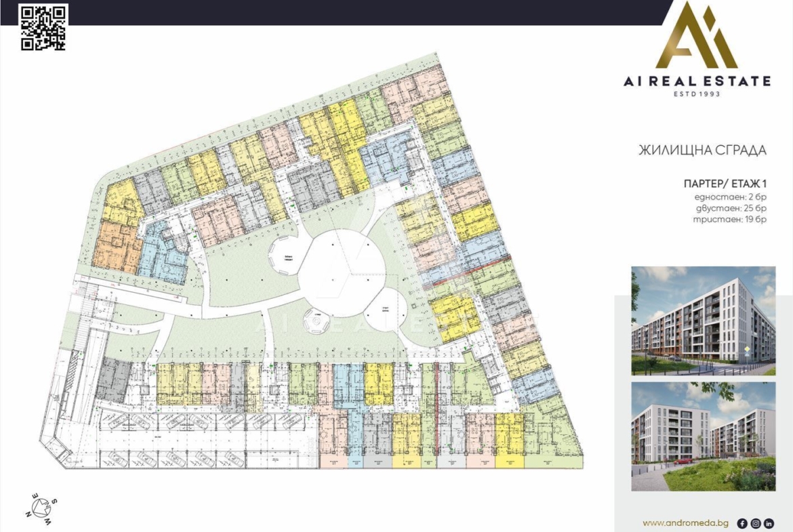Click the тристаен: 19 бр line
This screenshot has height=532, width=793.
[730, 220]
